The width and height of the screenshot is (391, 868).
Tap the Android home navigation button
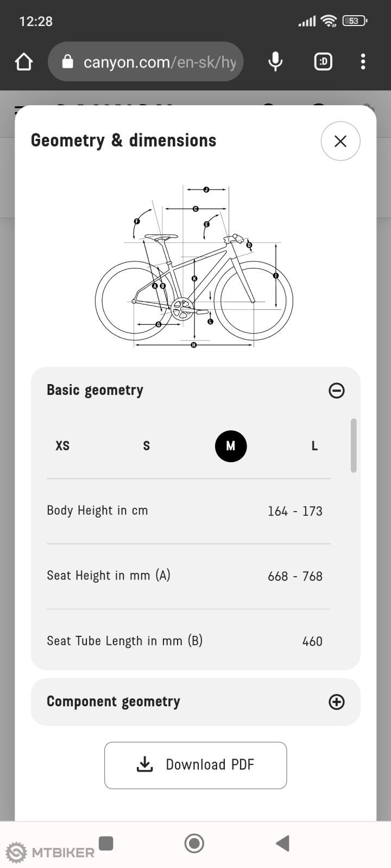(x=193, y=843)
